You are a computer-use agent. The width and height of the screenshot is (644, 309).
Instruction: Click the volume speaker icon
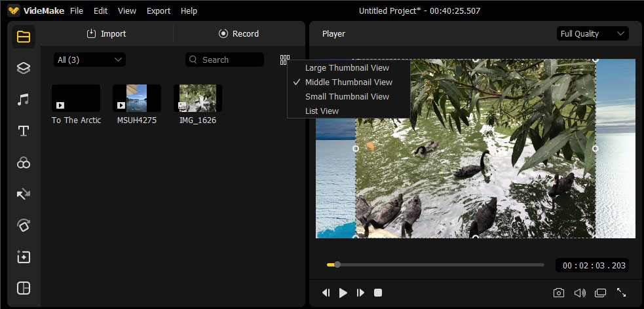click(x=579, y=293)
